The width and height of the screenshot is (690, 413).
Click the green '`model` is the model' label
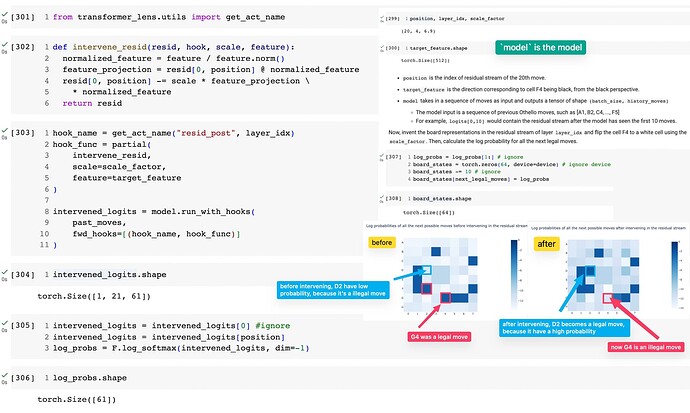541,47
